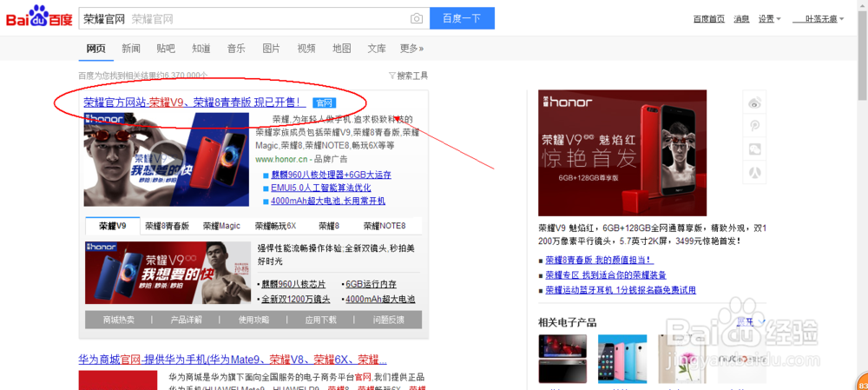
Task: Click 商城热卖 in gray bar
Action: click(x=118, y=320)
